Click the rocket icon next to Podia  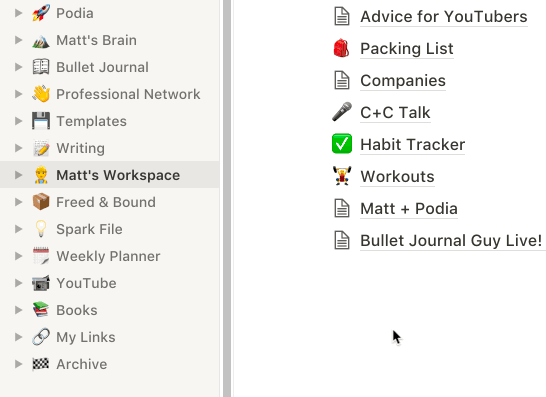pos(41,13)
